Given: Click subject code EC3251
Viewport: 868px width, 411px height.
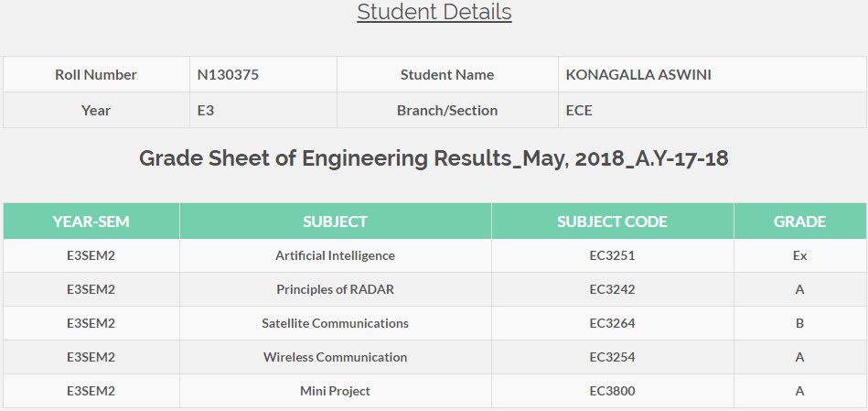Looking at the screenshot, I should pos(612,256).
